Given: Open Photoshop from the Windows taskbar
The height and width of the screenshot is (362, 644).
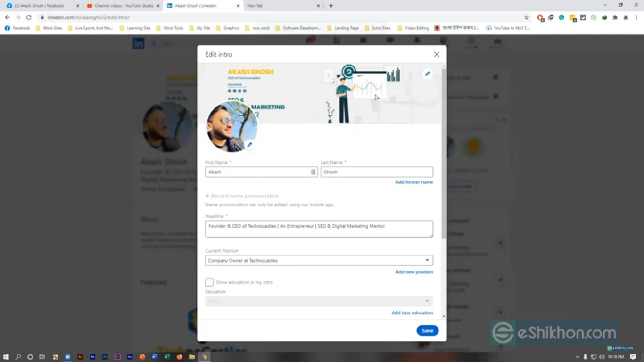Looking at the screenshot, I should pos(105,357).
